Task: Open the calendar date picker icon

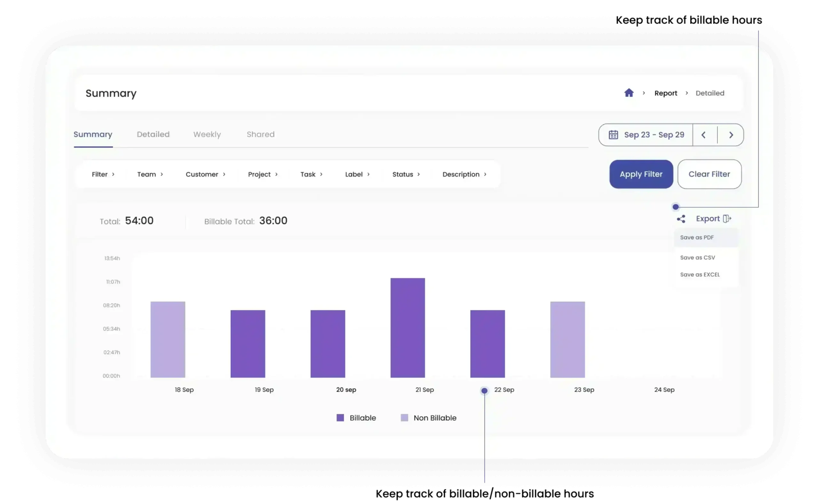Action: 613,135
